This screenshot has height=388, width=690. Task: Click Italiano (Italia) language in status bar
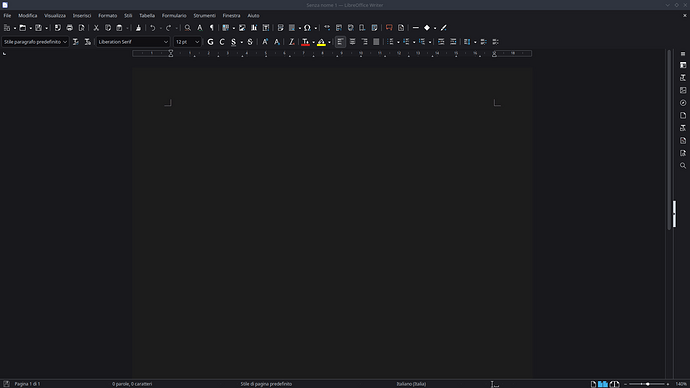tap(411, 384)
